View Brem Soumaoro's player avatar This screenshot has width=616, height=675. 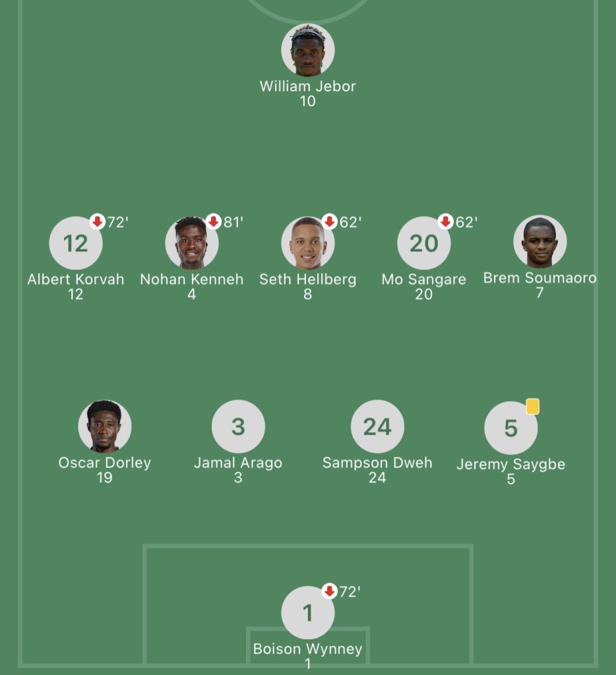[539, 241]
